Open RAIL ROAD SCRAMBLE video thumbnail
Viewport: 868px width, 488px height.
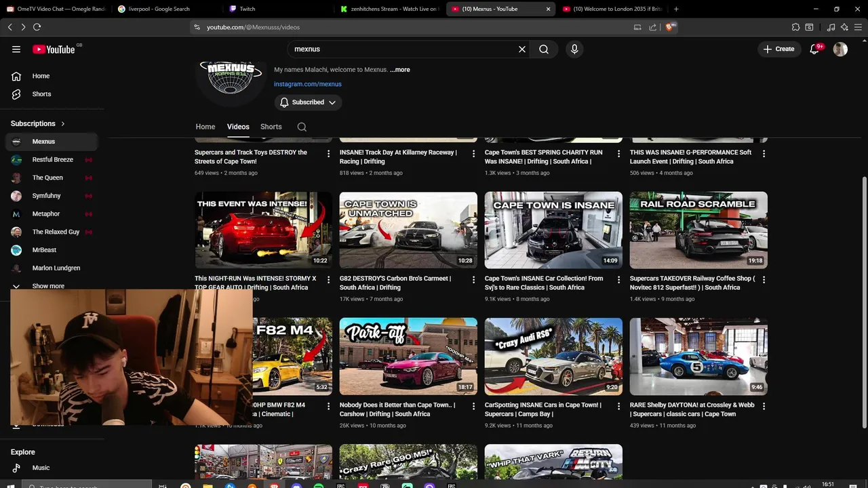[698, 230]
